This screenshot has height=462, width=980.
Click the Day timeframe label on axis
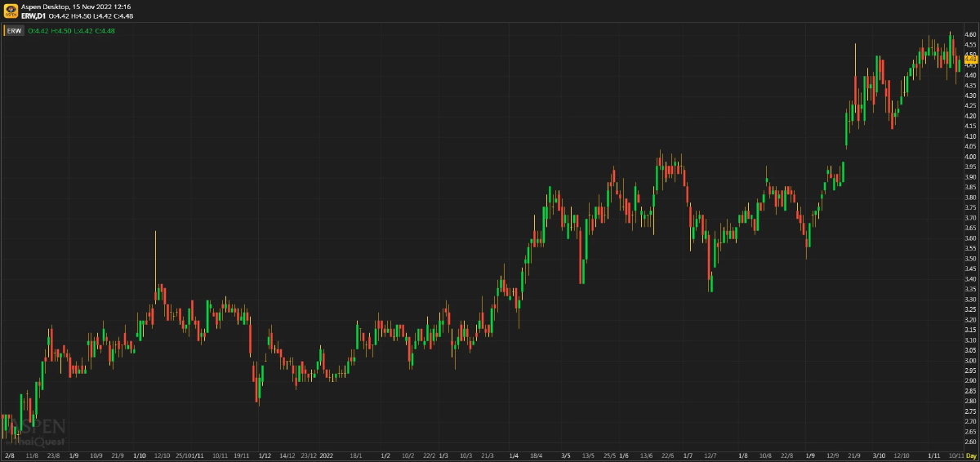pyautogui.click(x=971, y=455)
